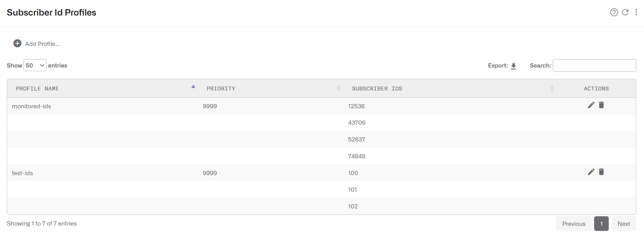This screenshot has height=242, width=644.
Task: Click the plus icon next to Add Profile
Action: click(x=17, y=43)
